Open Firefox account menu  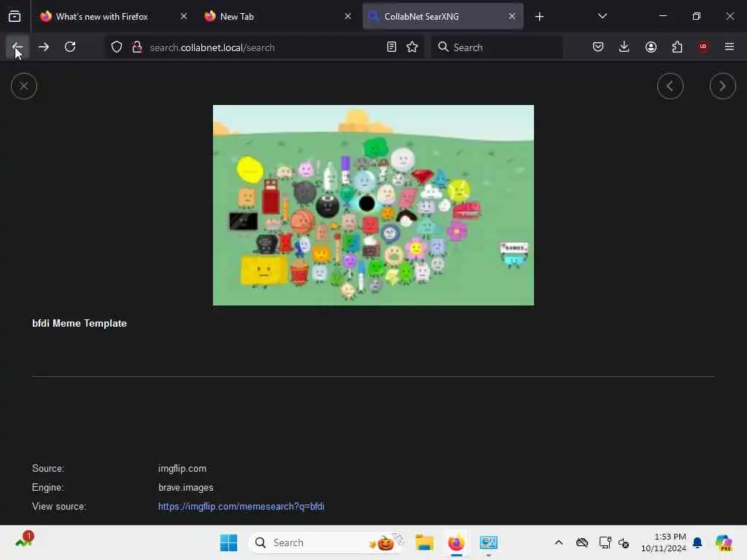(x=651, y=47)
